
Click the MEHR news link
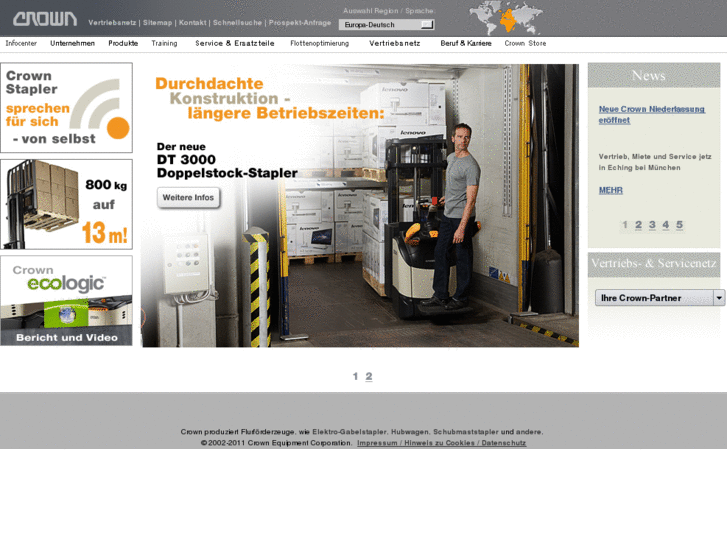[611, 190]
